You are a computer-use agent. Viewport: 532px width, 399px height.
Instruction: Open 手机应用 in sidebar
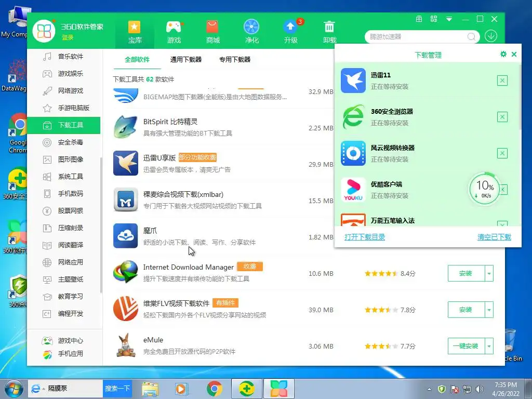(64, 353)
